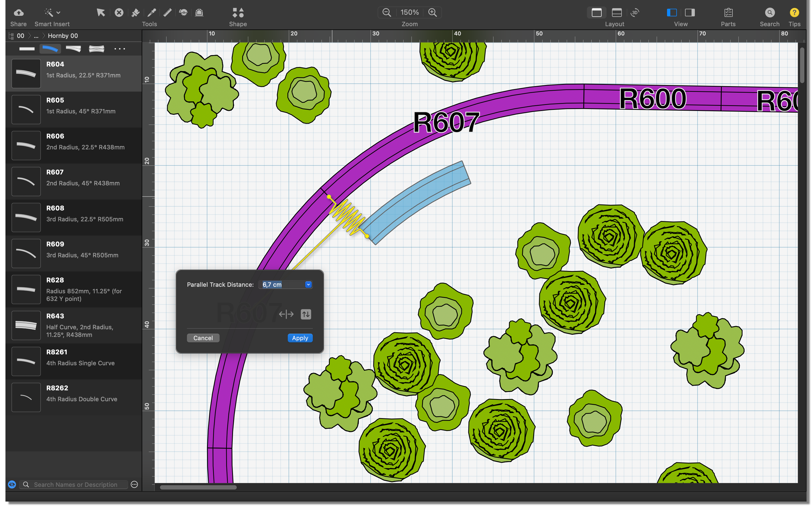Image resolution: width=812 pixels, height=507 pixels.
Task: Click the search magnifier in the parts list
Action: click(x=26, y=485)
